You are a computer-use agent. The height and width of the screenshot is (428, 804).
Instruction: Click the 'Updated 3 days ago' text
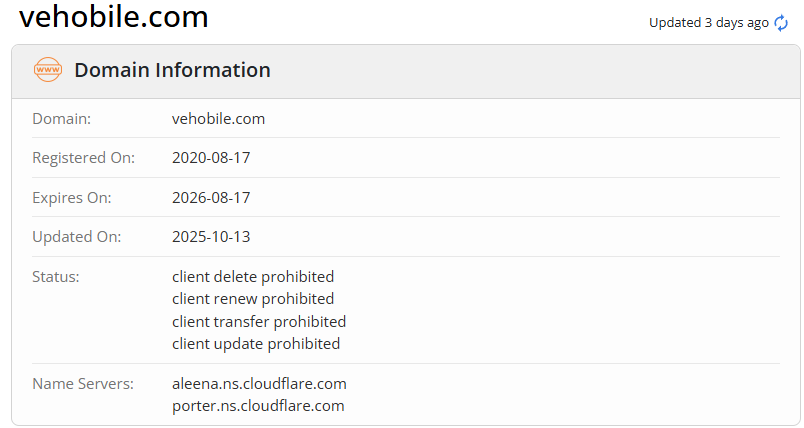pos(708,22)
